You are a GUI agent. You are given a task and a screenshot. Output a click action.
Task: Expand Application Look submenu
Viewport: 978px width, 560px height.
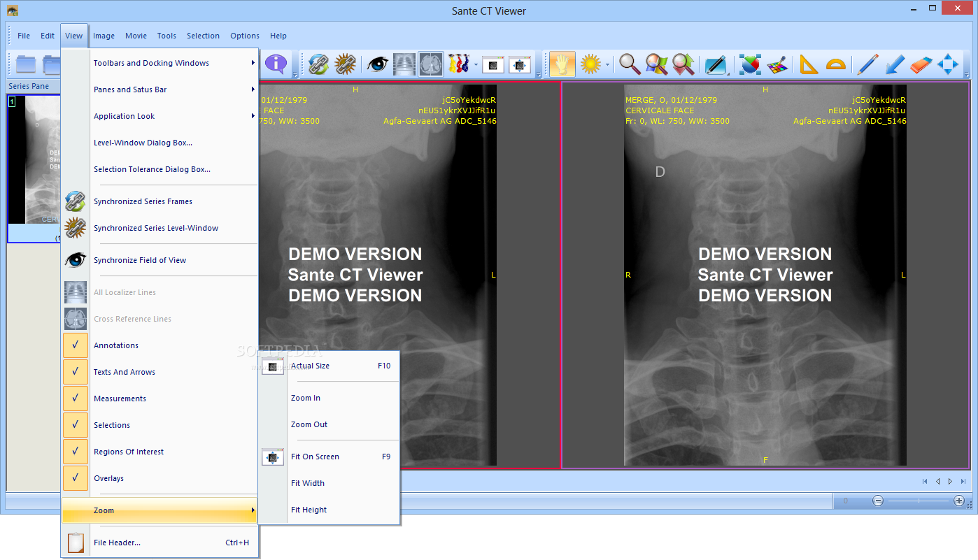160,116
